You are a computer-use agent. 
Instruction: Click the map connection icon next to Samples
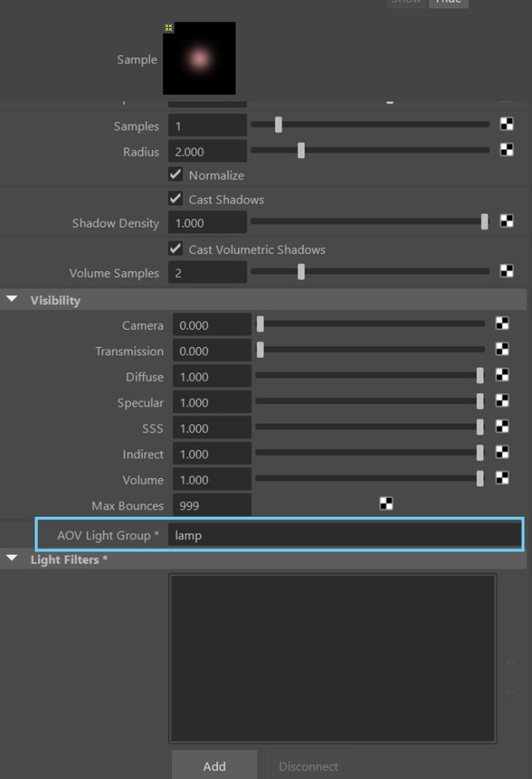coord(506,125)
